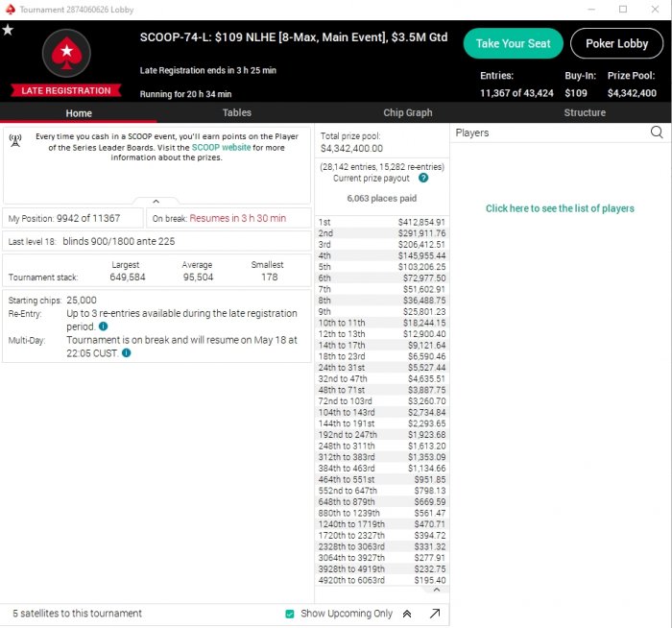The width and height of the screenshot is (672, 628).
Task: Collapse the announcement panel chevron
Action: [156, 201]
